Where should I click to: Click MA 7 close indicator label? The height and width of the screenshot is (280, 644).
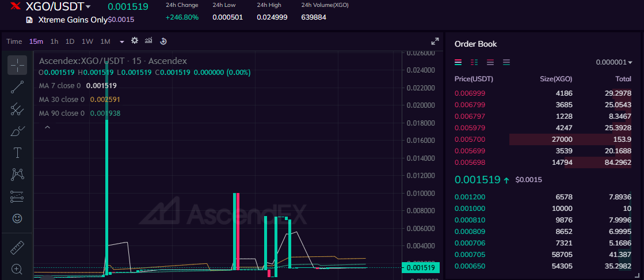[59, 86]
